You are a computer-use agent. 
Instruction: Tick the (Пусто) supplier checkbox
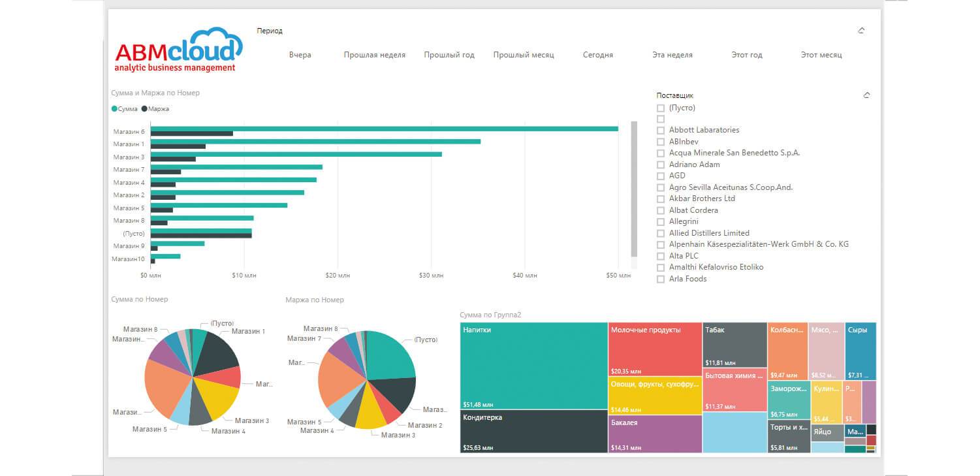click(661, 108)
